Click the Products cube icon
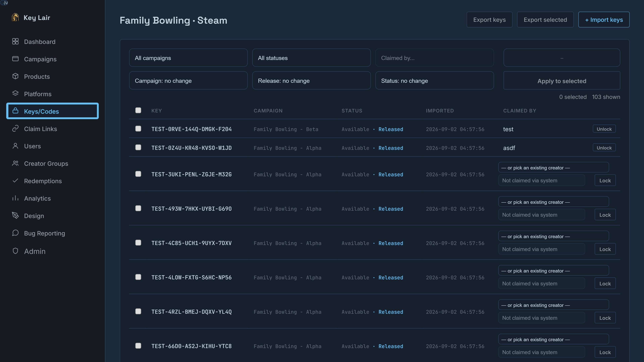The width and height of the screenshot is (644, 362). [x=15, y=76]
